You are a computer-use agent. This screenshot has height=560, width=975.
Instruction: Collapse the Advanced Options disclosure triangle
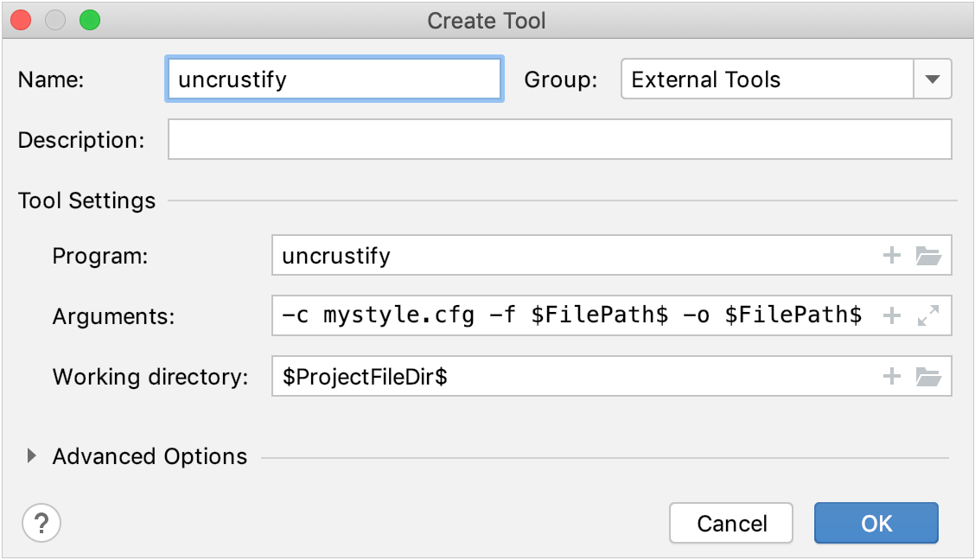click(x=32, y=456)
